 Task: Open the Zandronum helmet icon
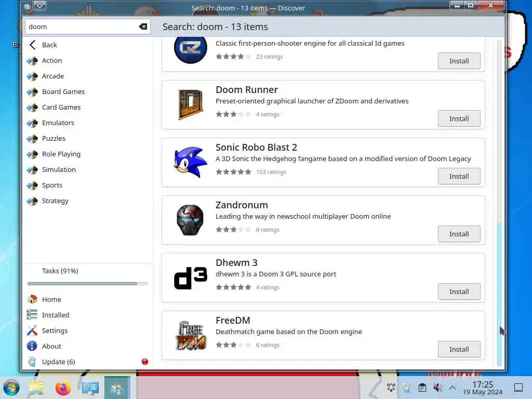pos(190,220)
